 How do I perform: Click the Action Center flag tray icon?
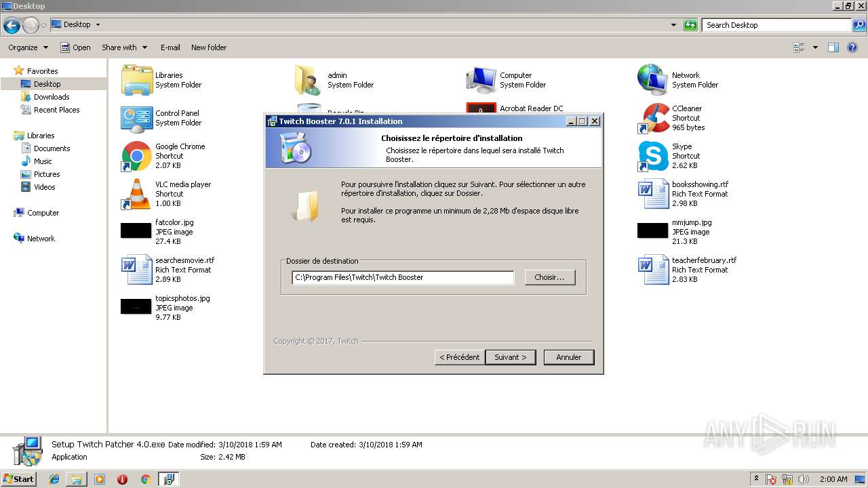(x=772, y=479)
